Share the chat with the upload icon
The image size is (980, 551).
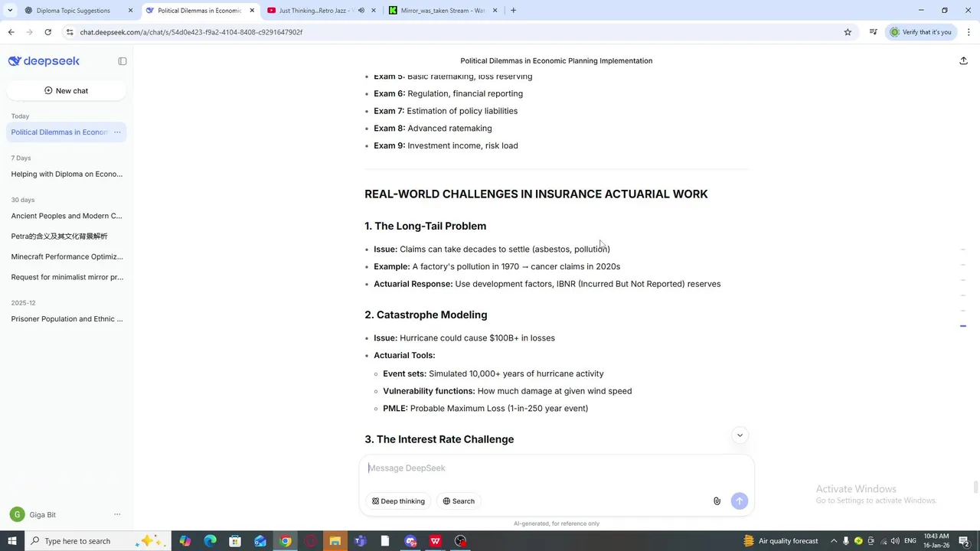pyautogui.click(x=963, y=60)
